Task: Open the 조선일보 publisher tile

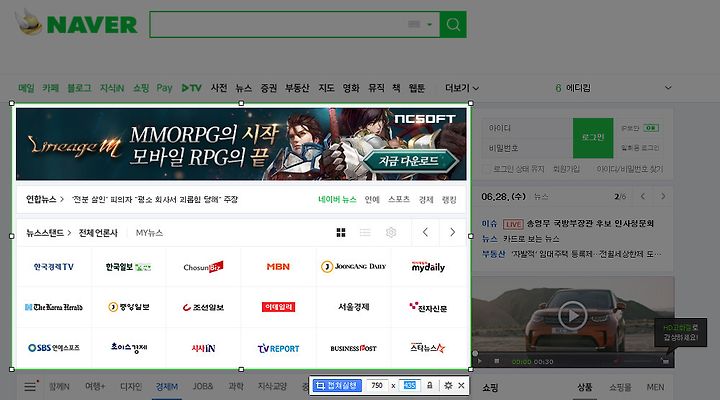Action: [x=203, y=307]
